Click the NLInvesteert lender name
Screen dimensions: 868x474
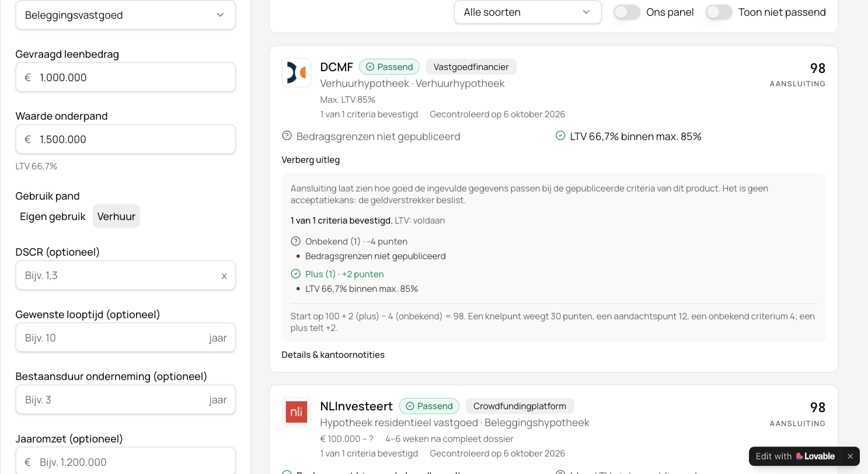click(357, 406)
